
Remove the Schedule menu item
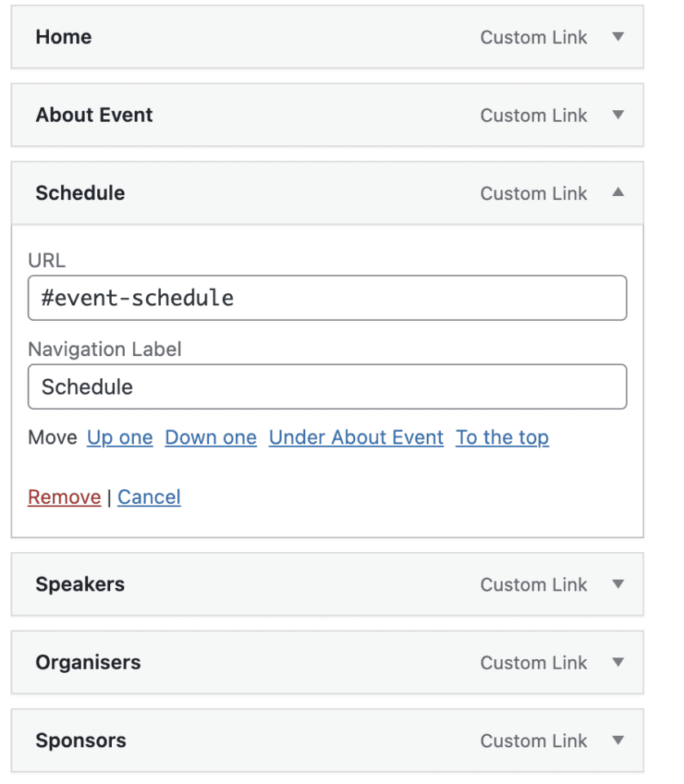(x=64, y=497)
